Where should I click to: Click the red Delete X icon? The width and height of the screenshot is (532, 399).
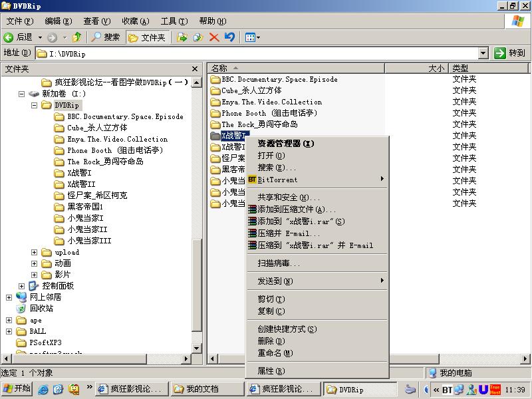click(x=214, y=37)
